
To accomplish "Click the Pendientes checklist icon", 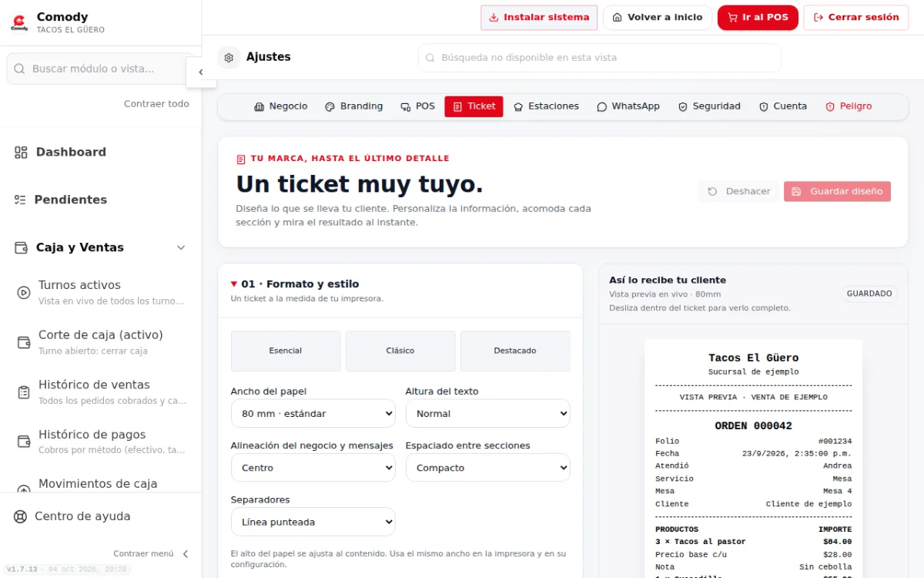I will pyautogui.click(x=20, y=200).
